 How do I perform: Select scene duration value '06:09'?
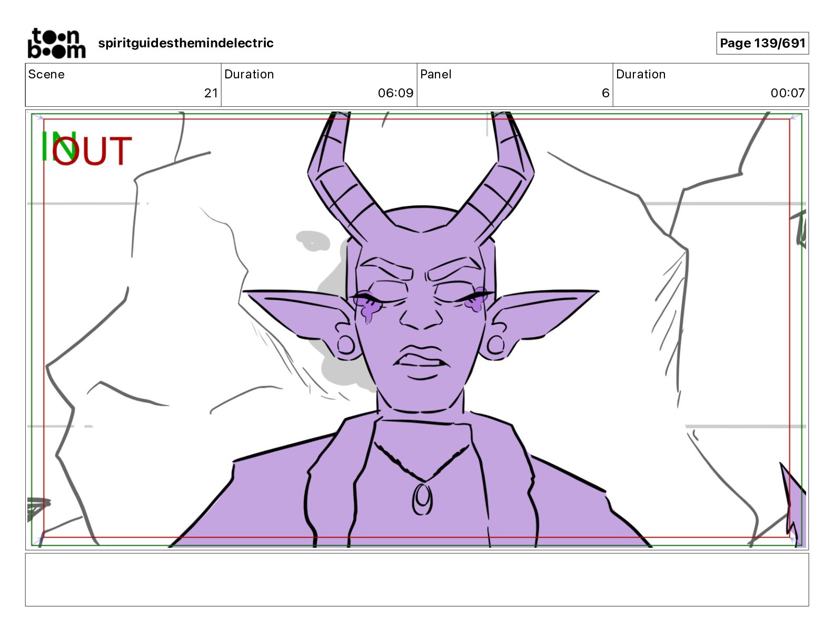point(395,93)
